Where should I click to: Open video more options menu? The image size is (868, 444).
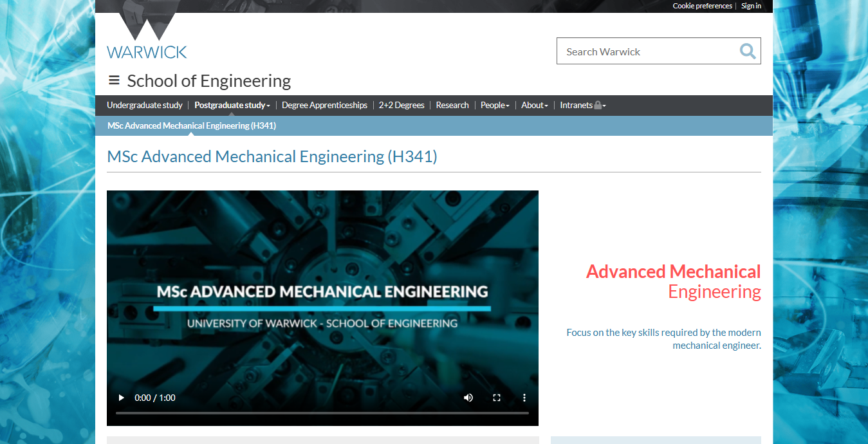point(524,398)
